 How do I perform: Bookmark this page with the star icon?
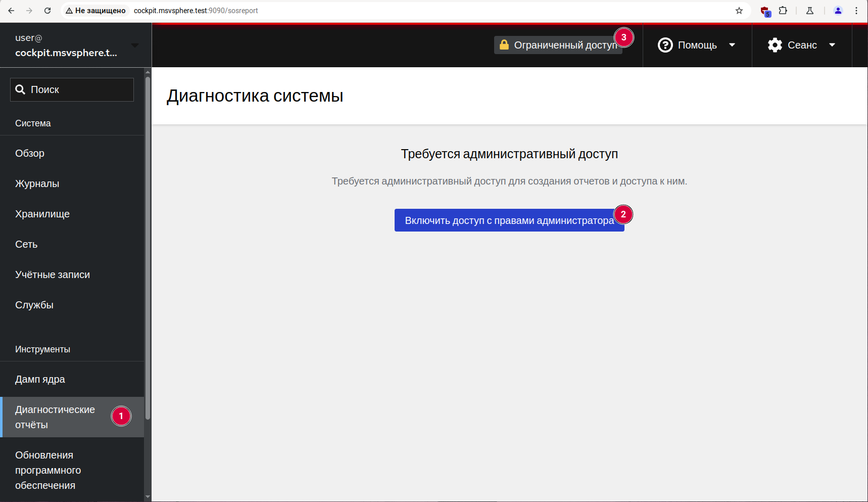coord(739,11)
